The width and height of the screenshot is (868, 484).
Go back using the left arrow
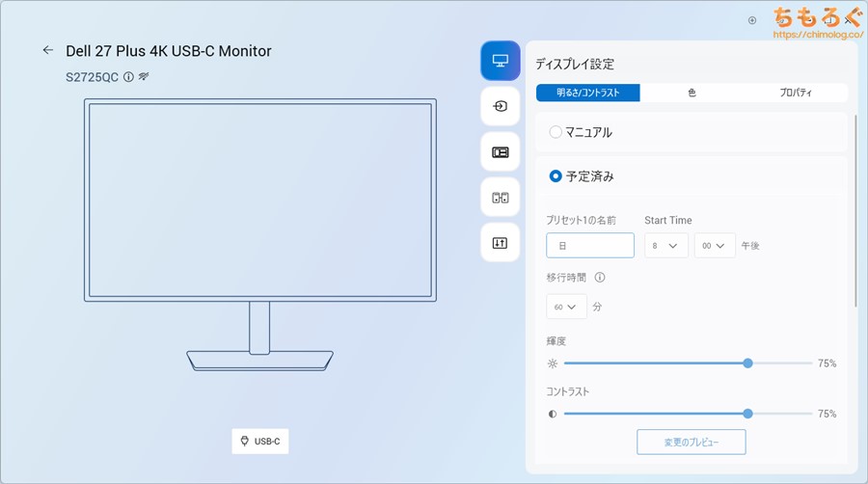click(x=48, y=50)
